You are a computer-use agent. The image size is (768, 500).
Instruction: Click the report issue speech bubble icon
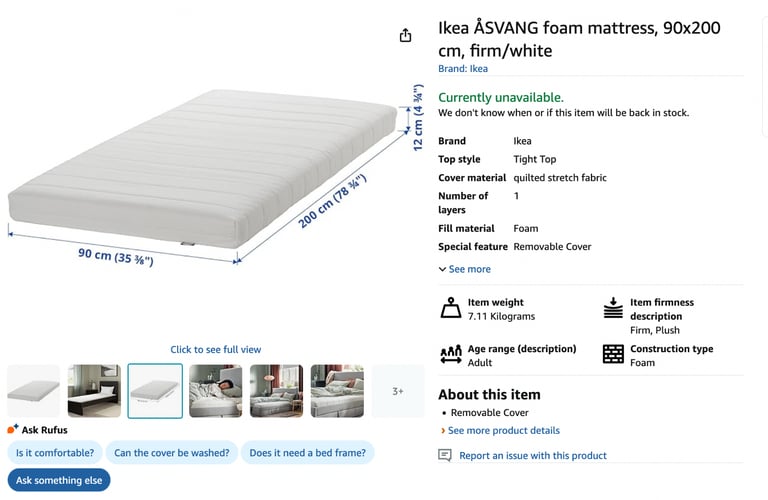445,455
